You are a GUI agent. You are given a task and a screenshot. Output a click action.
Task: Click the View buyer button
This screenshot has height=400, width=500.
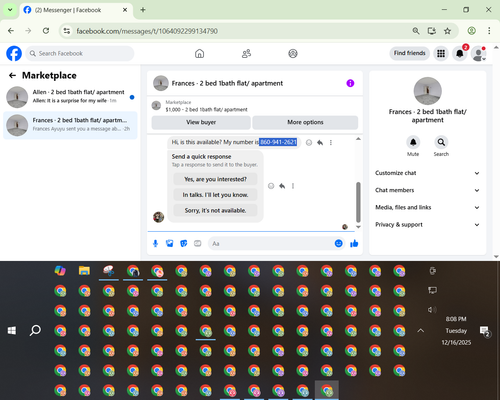(x=201, y=122)
